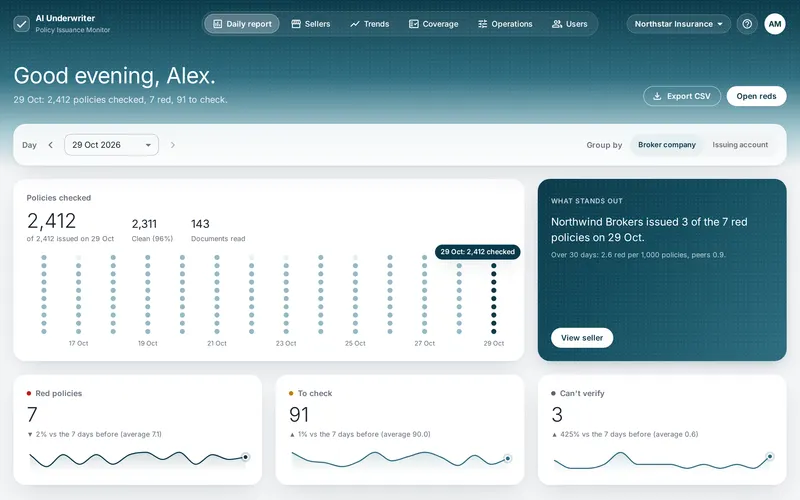This screenshot has width=800, height=500.
Task: Click the 19 Oct axis label
Action: point(147,343)
